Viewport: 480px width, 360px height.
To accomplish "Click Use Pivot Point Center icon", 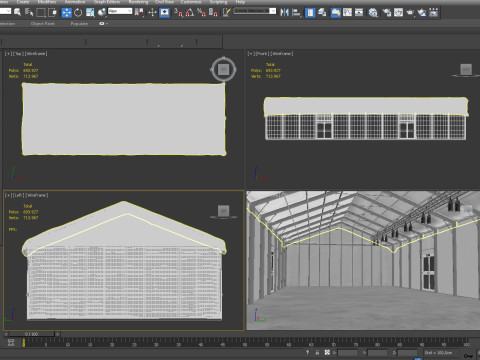I will 140,13.
